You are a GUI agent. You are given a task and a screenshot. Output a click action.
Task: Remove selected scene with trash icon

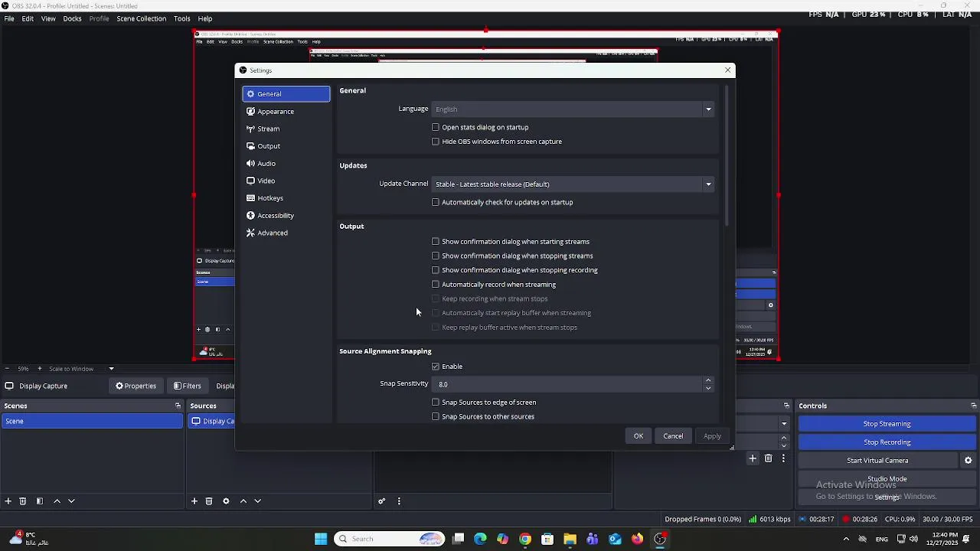tap(23, 501)
